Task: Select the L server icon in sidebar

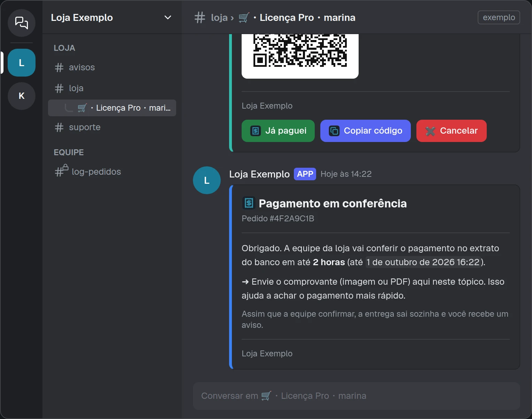Action: click(x=22, y=63)
